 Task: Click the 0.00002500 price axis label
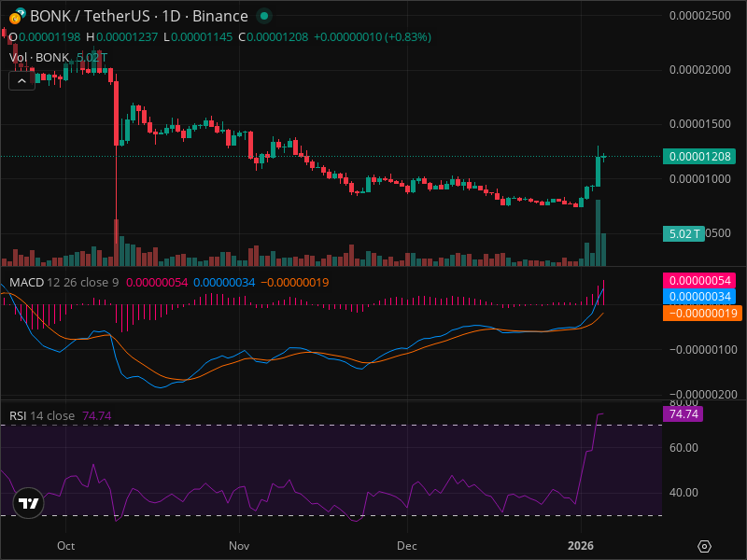click(699, 15)
